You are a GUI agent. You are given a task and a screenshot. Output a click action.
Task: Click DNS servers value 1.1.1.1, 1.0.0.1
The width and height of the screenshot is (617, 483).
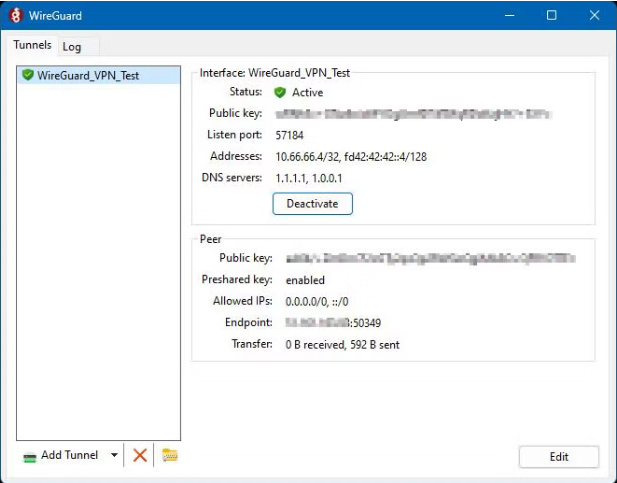click(x=308, y=178)
